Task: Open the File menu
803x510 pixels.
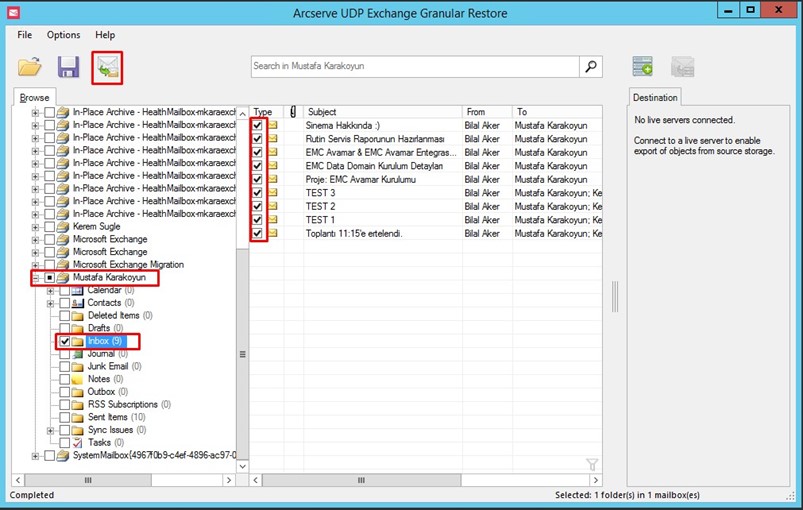Action: (25, 35)
